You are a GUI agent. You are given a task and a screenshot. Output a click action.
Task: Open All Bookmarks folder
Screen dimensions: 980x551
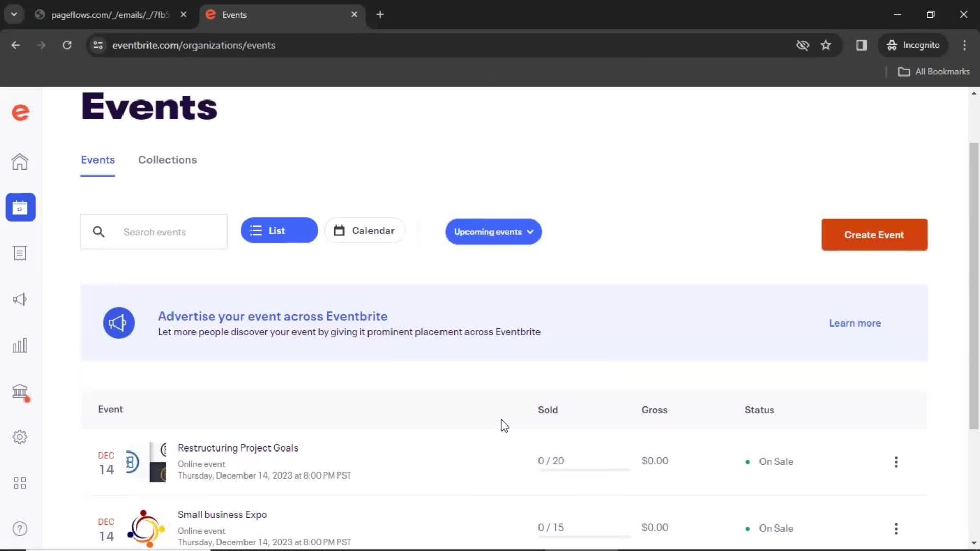click(x=934, y=72)
